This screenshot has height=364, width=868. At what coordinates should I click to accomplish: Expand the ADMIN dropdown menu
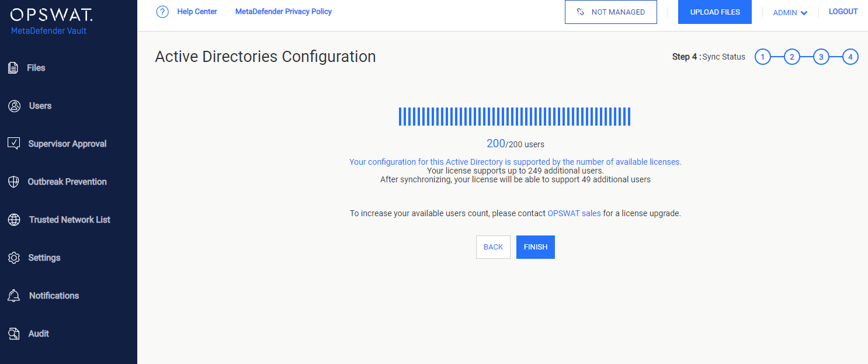(790, 13)
